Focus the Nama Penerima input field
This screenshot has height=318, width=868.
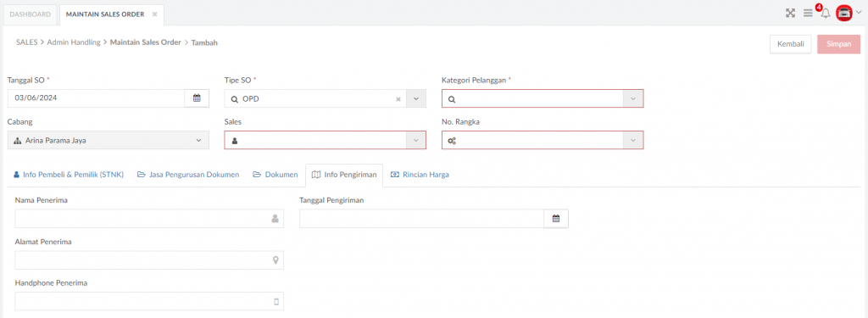click(149, 219)
